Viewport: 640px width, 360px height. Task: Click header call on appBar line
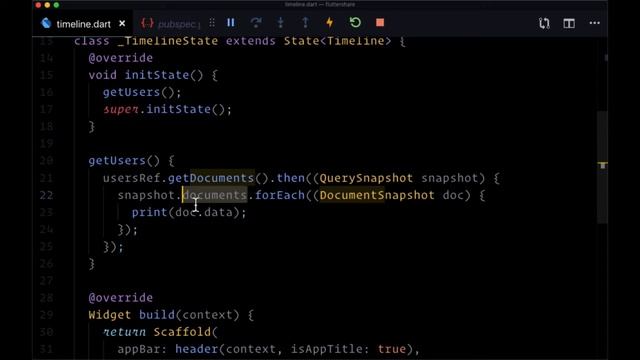(x=196, y=349)
